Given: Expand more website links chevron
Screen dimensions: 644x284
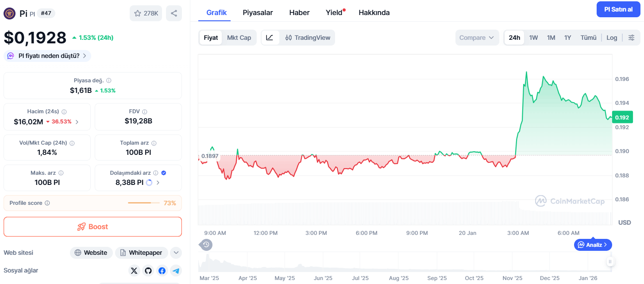Looking at the screenshot, I should coord(176,253).
